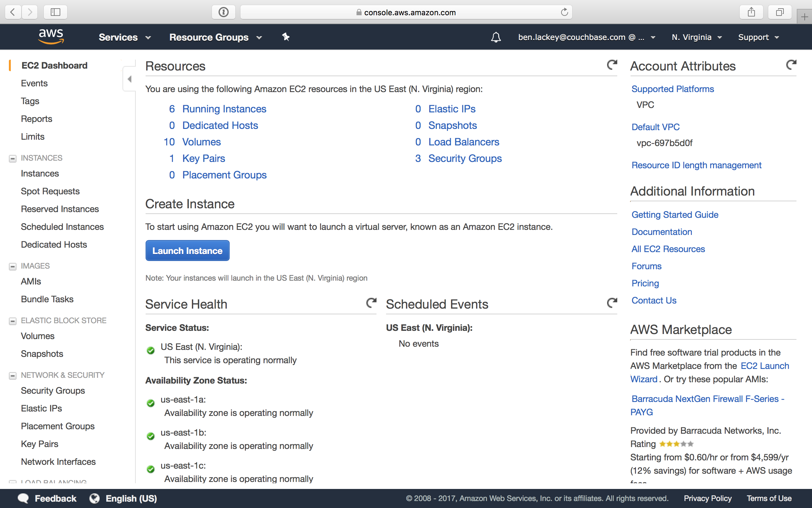
Task: Collapse the left navigation sidebar arrow
Action: coord(129,79)
